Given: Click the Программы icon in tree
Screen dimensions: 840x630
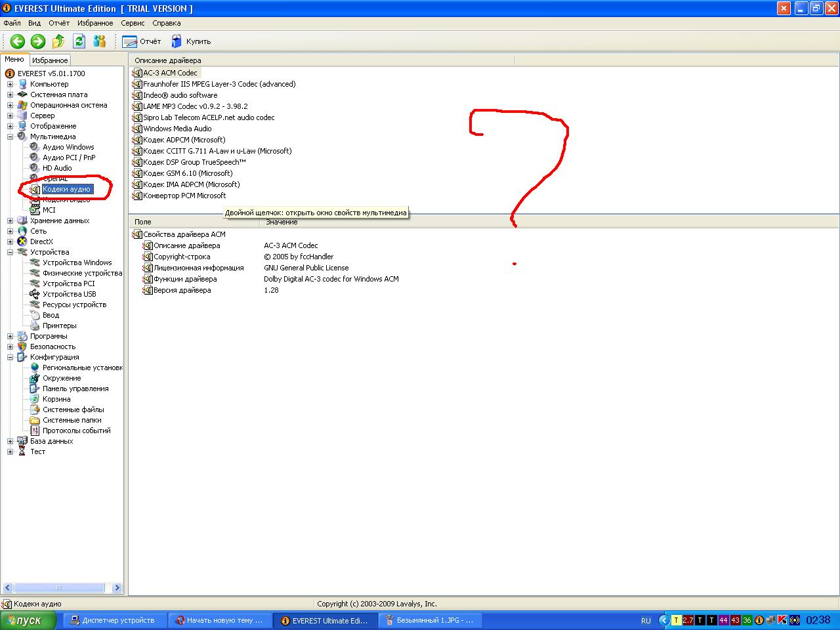Looking at the screenshot, I should pos(22,336).
